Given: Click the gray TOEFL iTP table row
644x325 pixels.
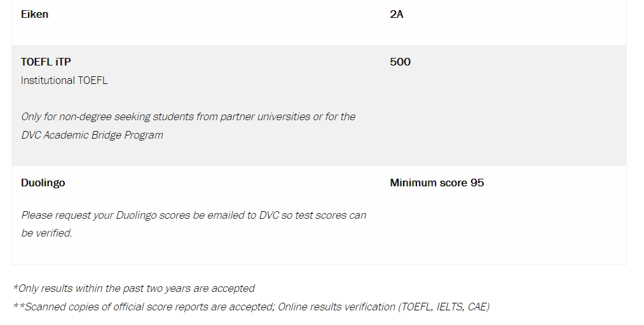Looking at the screenshot, I should (319, 106).
